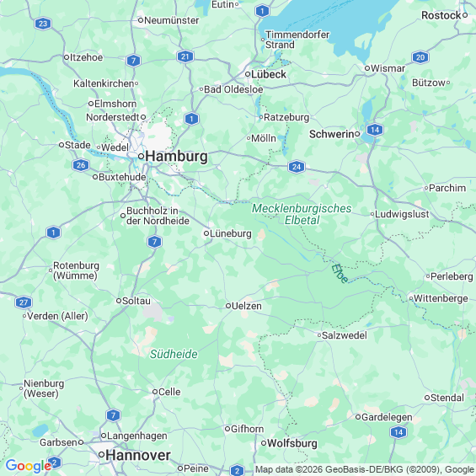Click the Hannover city marker dot
476x476 pixels.
coord(102,455)
